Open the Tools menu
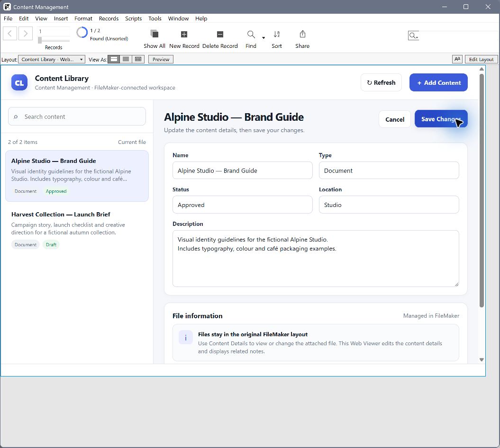500x448 pixels. pos(155,18)
